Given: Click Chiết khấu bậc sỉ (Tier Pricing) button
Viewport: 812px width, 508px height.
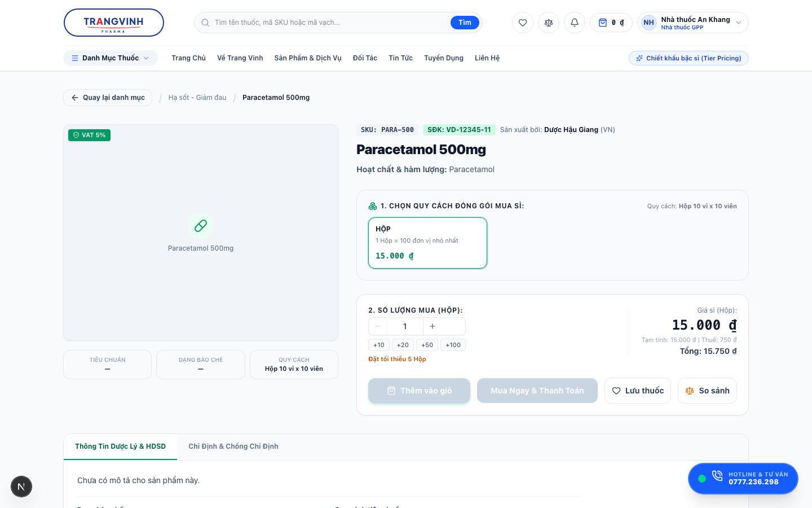Looking at the screenshot, I should click(x=689, y=58).
